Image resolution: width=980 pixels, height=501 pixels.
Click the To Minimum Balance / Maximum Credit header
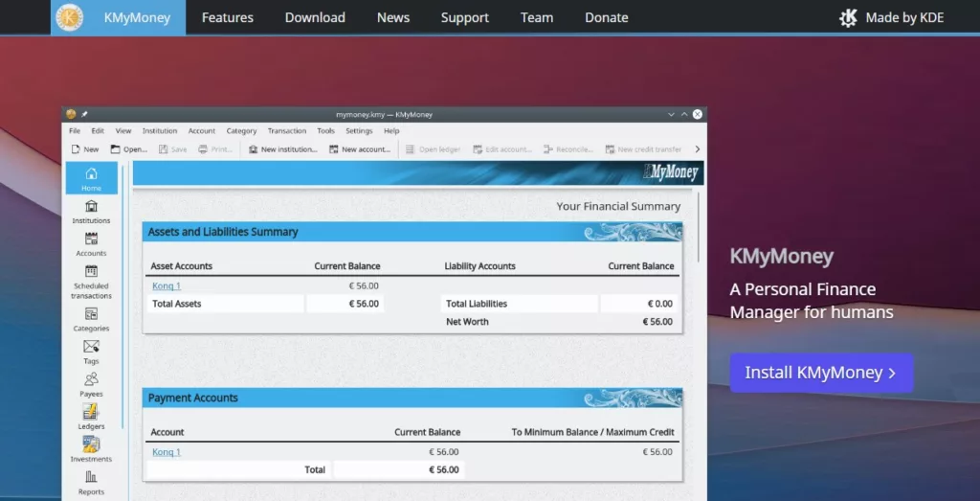pos(592,432)
